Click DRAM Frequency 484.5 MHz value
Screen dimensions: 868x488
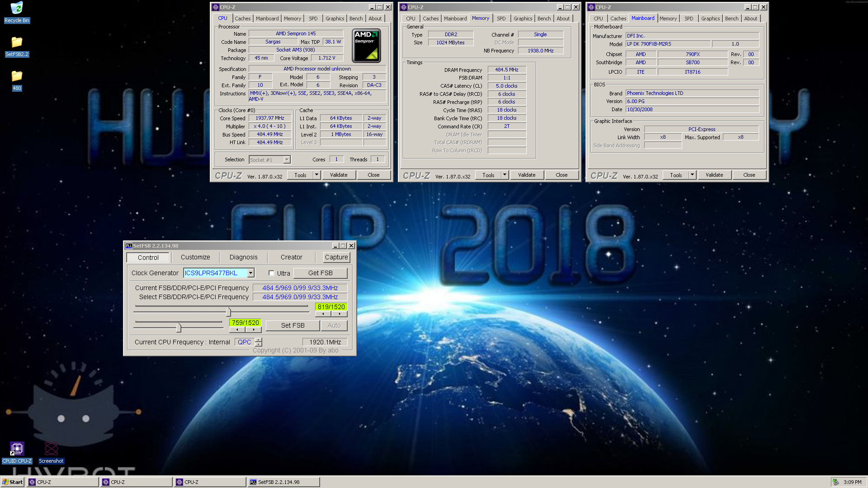pyautogui.click(x=506, y=70)
